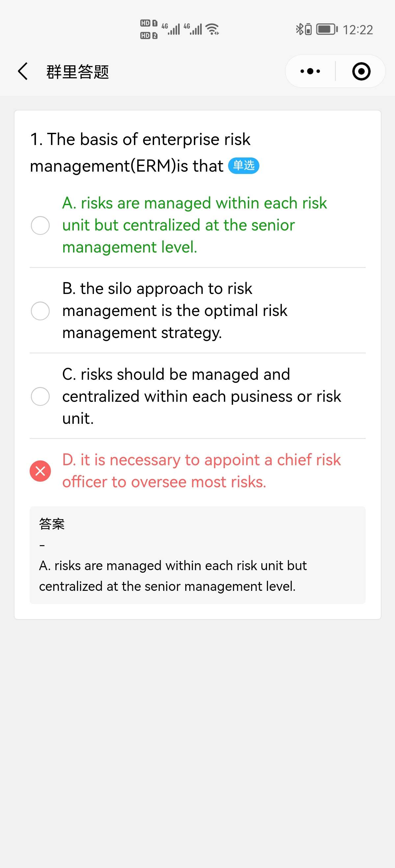This screenshot has width=395, height=868.
Task: Choose answer text about silo approach
Action: [175, 310]
